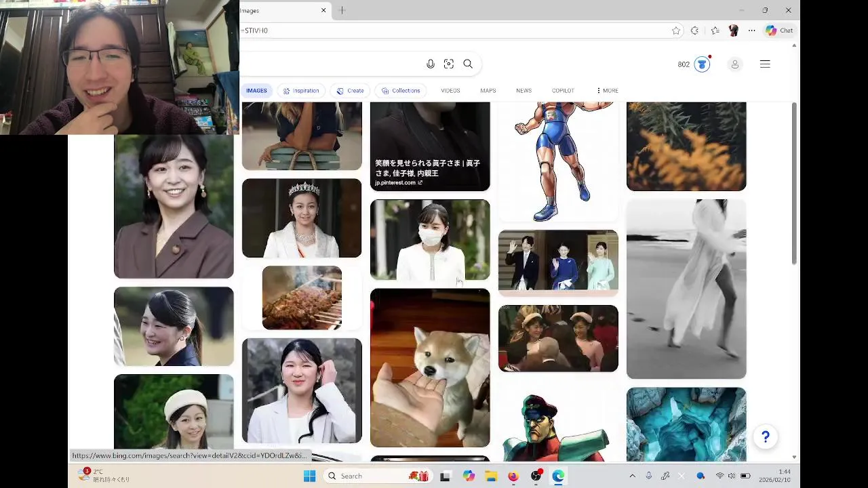Image resolution: width=868 pixels, height=488 pixels.
Task: Open the ponytail woman side profile image
Action: click(x=174, y=327)
